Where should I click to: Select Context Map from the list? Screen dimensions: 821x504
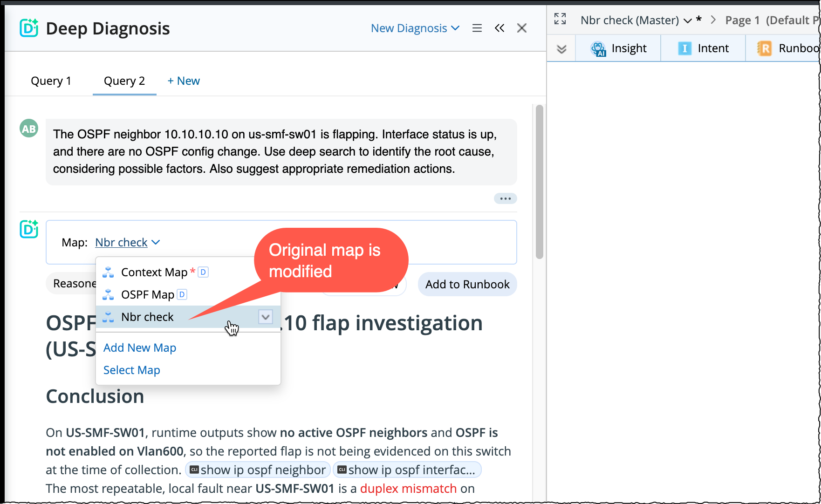click(154, 272)
